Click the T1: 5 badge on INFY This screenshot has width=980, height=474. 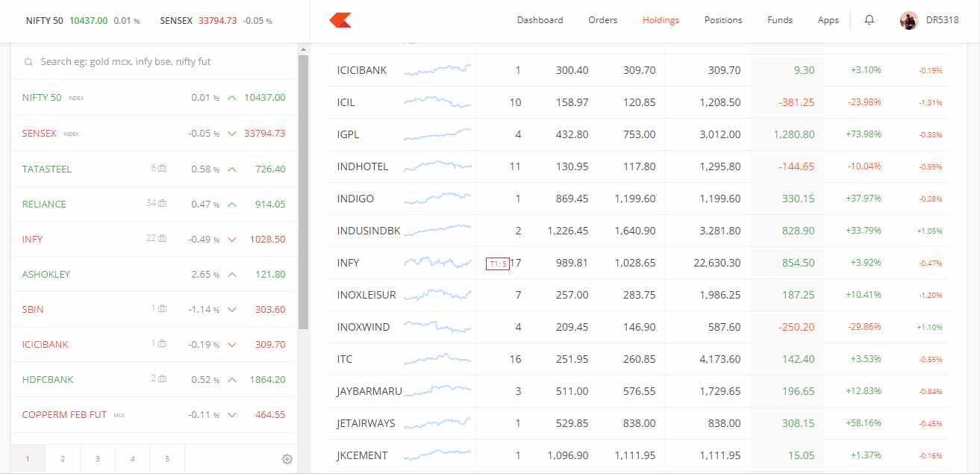497,263
